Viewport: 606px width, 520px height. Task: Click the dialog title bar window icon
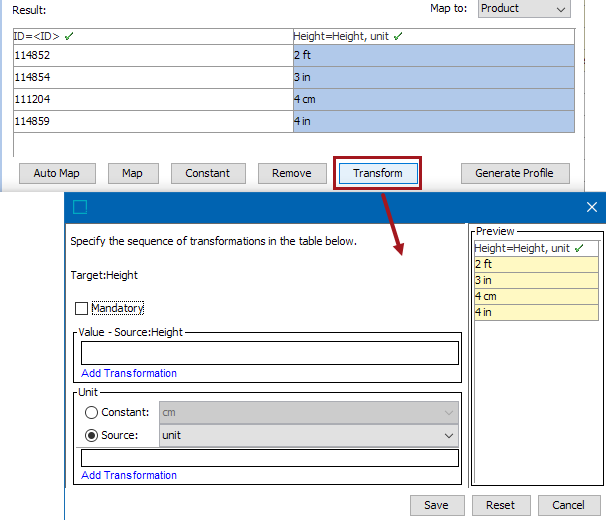80,207
